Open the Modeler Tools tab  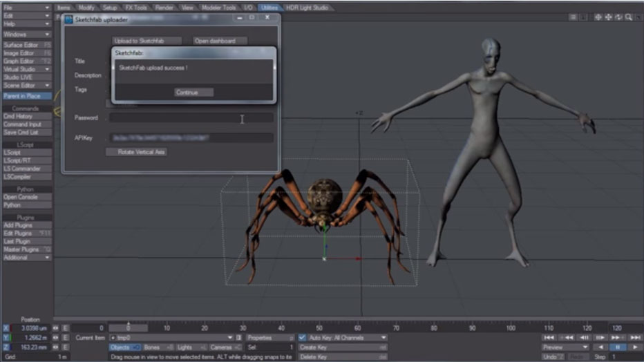(x=218, y=8)
